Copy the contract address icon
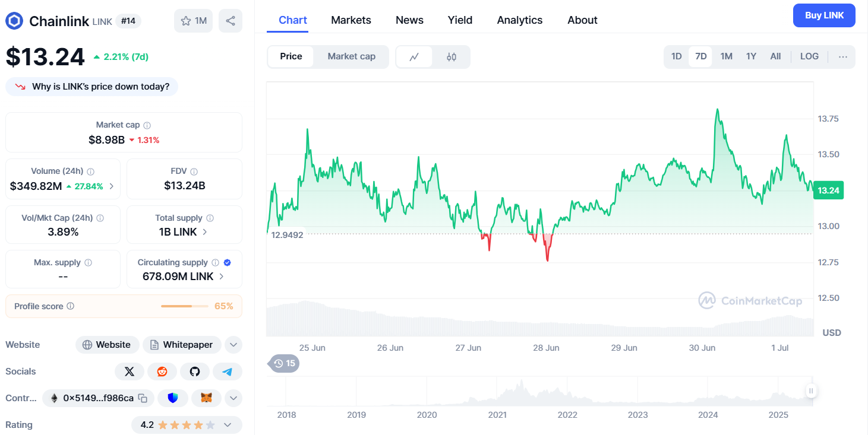The image size is (868, 435). [143, 398]
